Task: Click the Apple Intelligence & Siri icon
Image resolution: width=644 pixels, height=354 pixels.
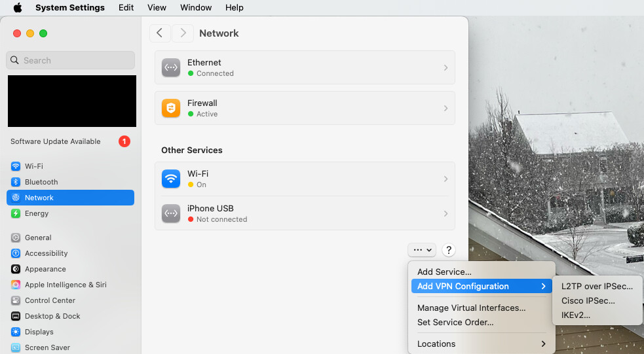Action: tap(16, 285)
